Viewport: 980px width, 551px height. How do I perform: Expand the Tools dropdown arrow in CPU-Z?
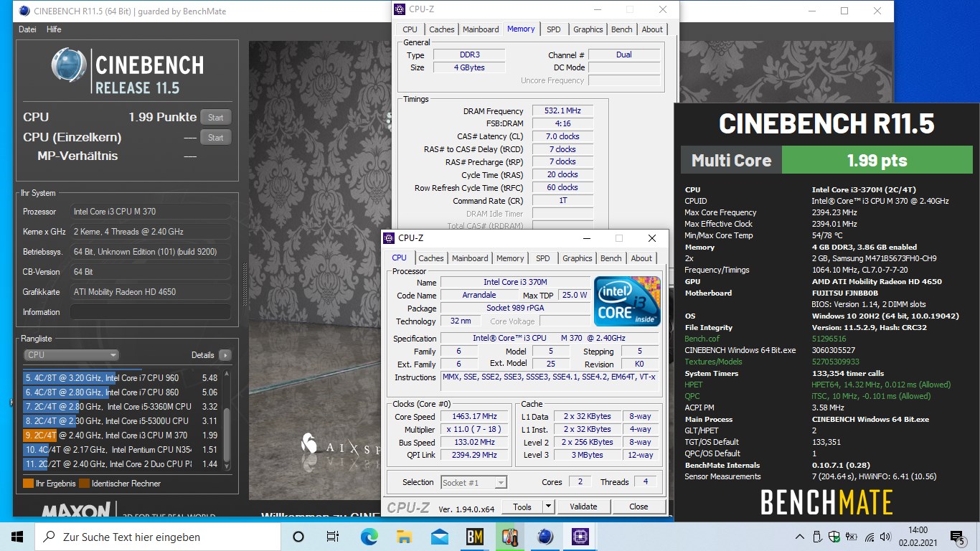(x=548, y=507)
